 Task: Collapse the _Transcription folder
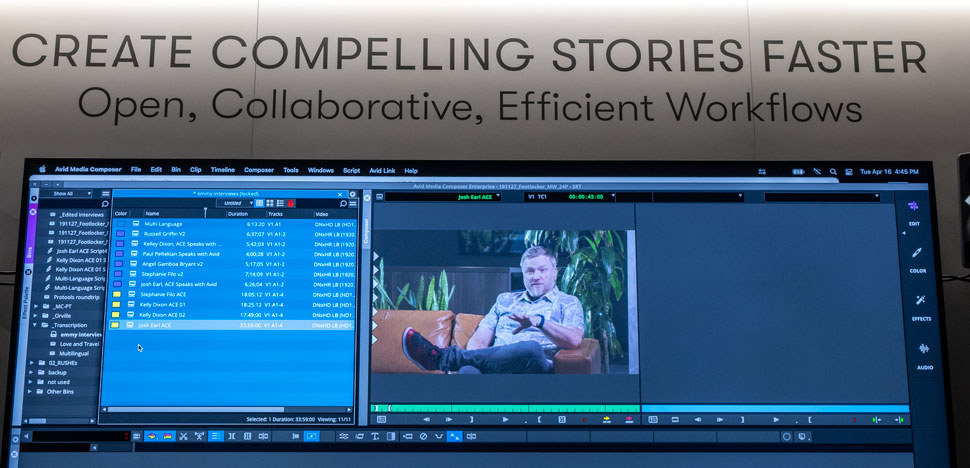(35, 325)
